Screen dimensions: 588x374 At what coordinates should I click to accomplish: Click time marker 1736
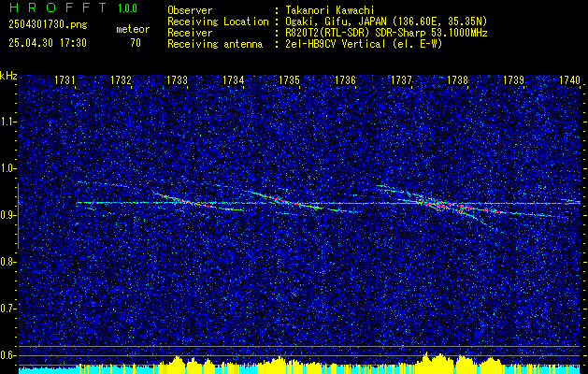(x=345, y=79)
